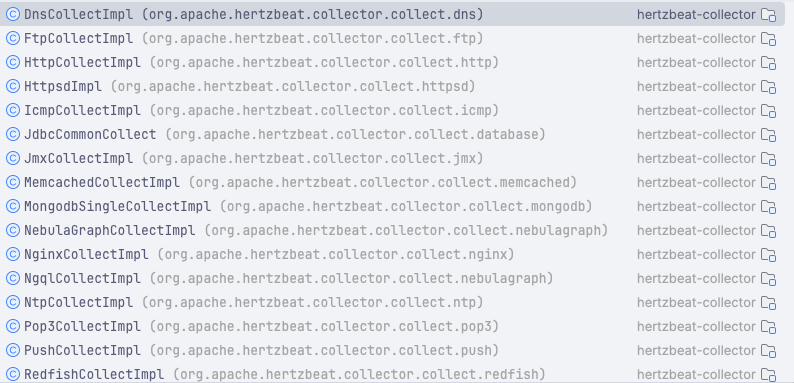Click the class icon next to JdbcCommonCollect
The width and height of the screenshot is (794, 383).
tap(13, 134)
